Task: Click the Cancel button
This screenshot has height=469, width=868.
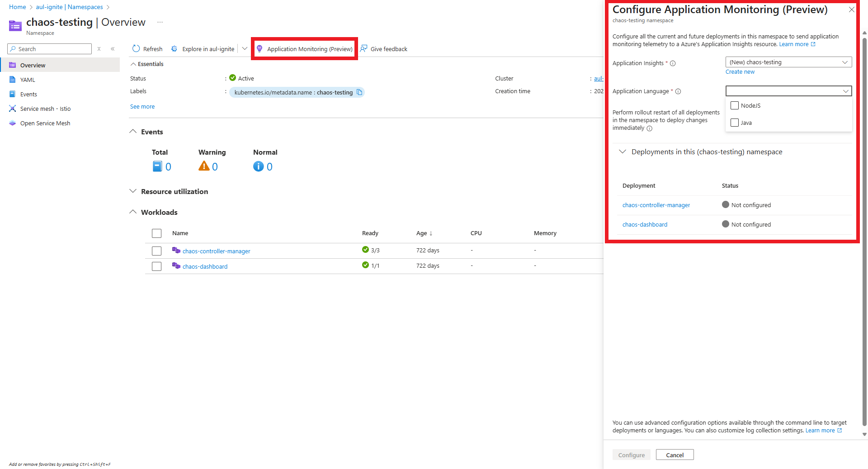Action: point(675,455)
